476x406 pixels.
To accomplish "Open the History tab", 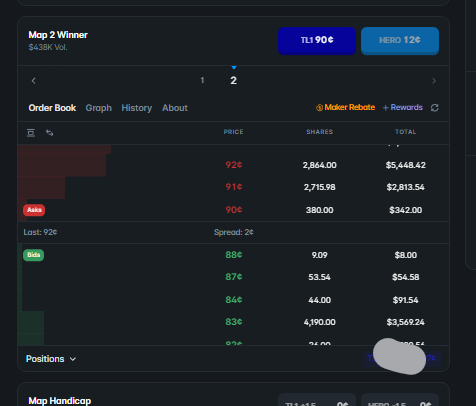I will coord(137,108).
